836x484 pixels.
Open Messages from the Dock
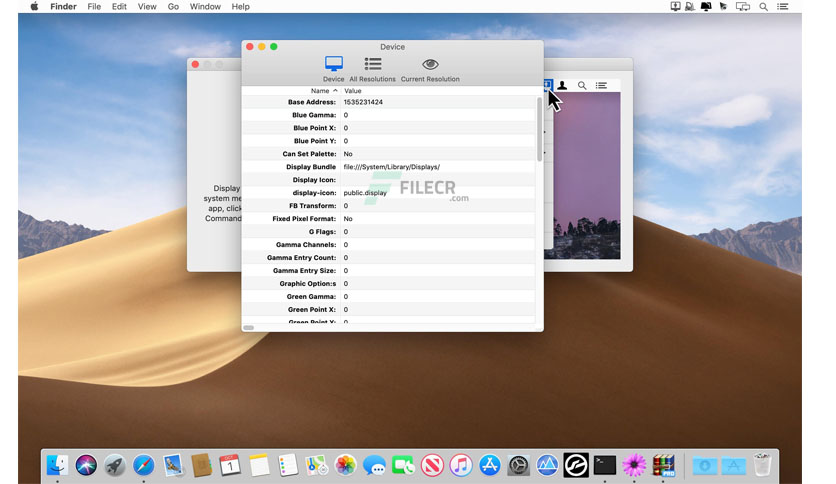pos(374,465)
